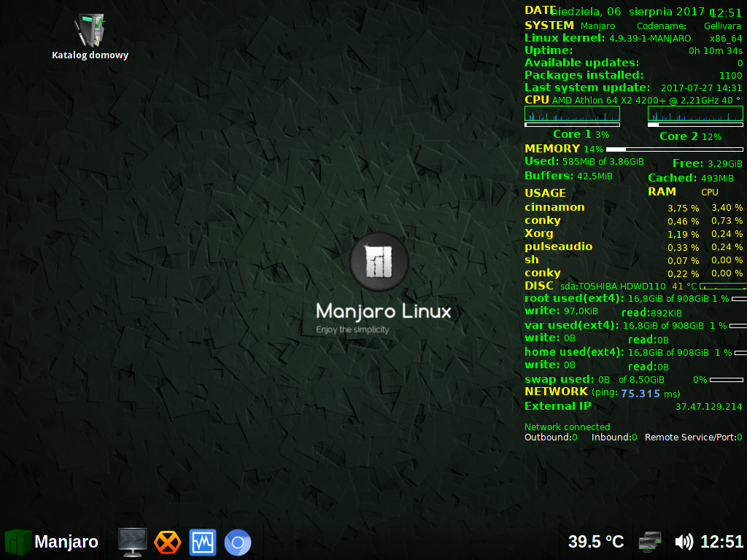Click the show desktop monitor icon

133,542
